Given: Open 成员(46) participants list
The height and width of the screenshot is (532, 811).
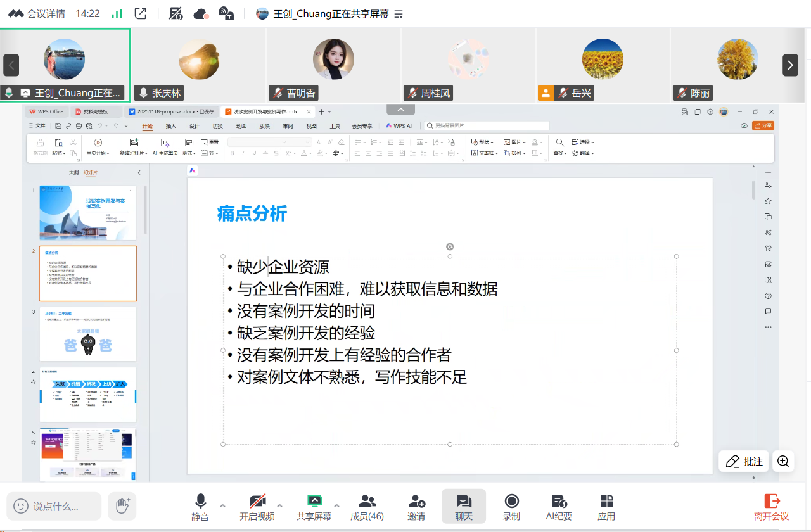Looking at the screenshot, I should (367, 502).
